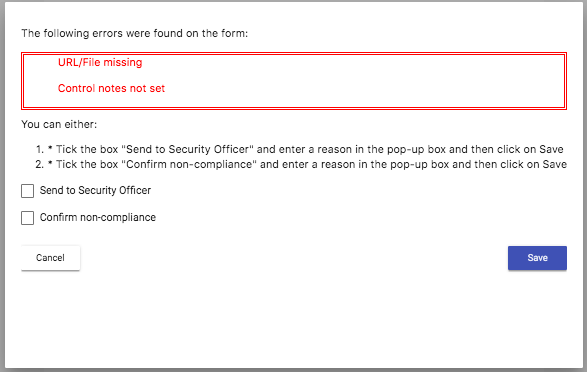587x372 pixels.
Task: Select the Control notes not set error
Action: (x=111, y=88)
